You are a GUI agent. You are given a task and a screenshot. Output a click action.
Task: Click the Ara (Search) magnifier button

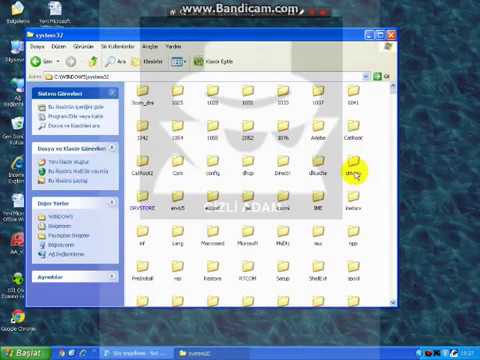pyautogui.click(x=116, y=61)
